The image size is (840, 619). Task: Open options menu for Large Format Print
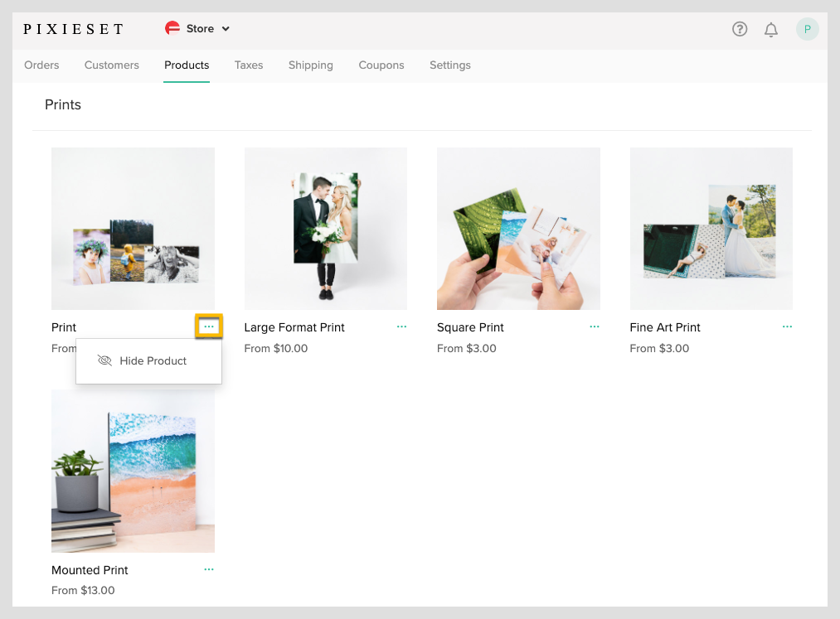(x=402, y=326)
